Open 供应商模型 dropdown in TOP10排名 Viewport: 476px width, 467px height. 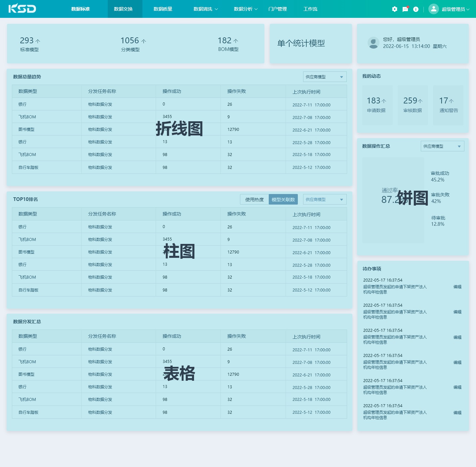pyautogui.click(x=325, y=199)
